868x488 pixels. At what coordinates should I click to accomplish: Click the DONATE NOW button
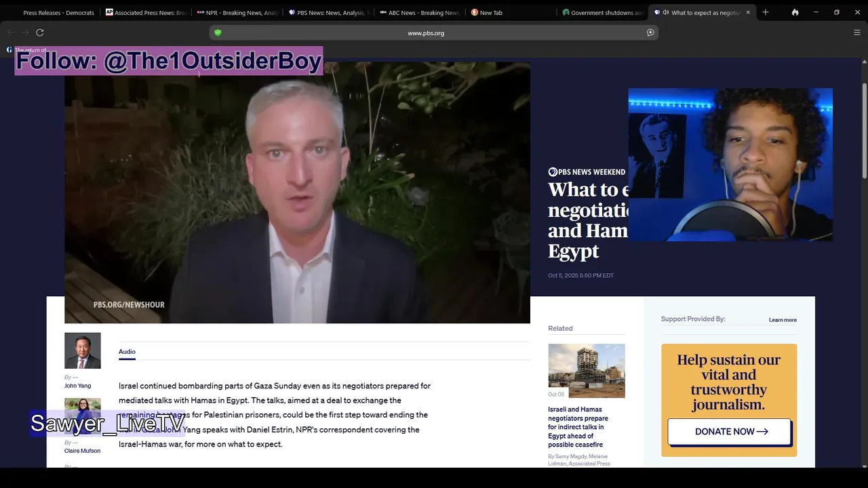pyautogui.click(x=729, y=432)
